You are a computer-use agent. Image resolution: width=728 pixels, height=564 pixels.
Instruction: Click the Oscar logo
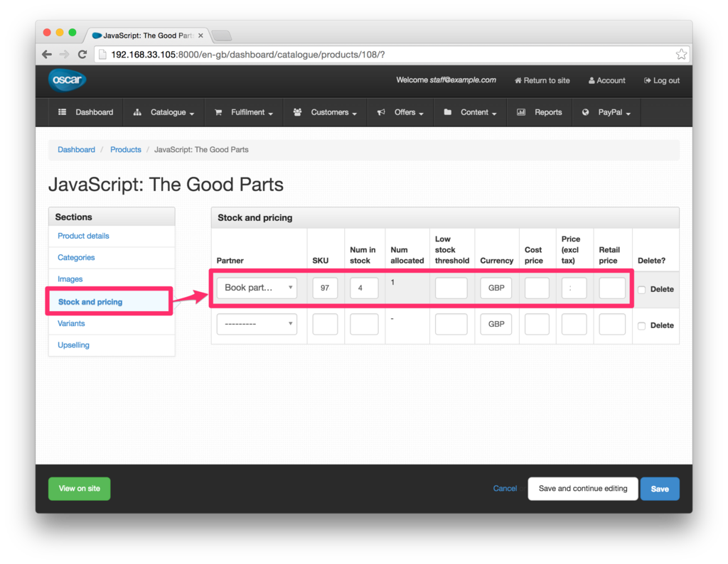click(x=68, y=80)
